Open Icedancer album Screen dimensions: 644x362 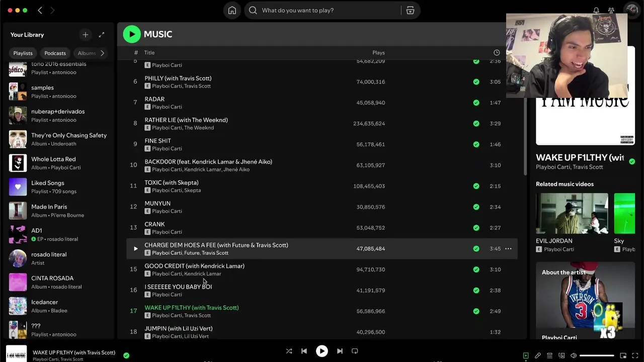pos(59,306)
